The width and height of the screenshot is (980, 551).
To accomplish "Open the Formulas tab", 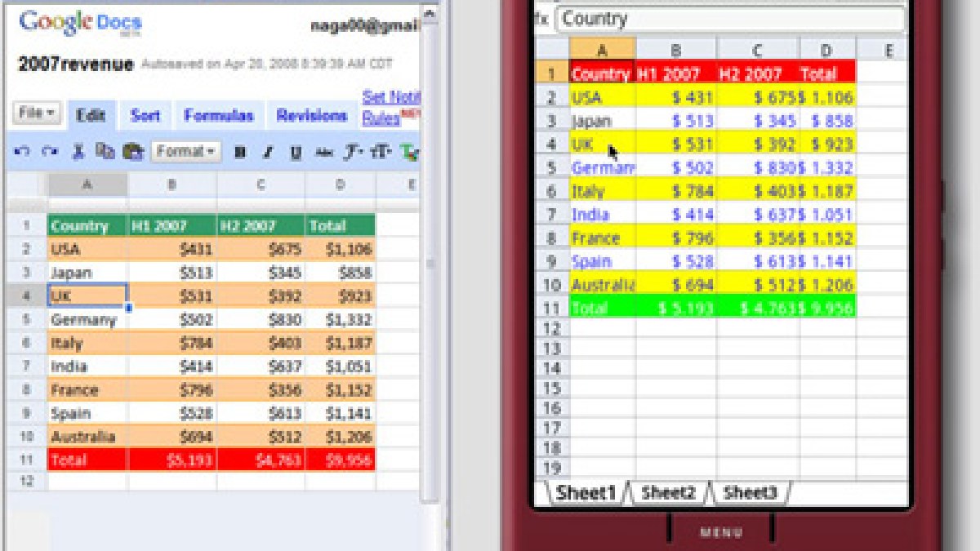I will coord(218,116).
